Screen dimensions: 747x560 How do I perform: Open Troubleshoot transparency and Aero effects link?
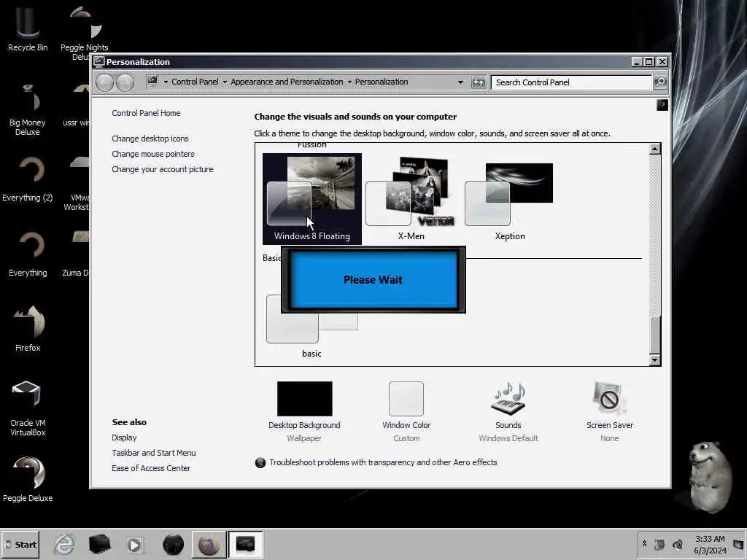pyautogui.click(x=383, y=462)
